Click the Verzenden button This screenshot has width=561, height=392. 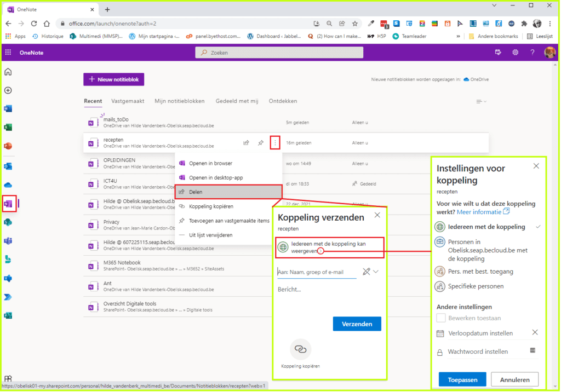click(357, 324)
